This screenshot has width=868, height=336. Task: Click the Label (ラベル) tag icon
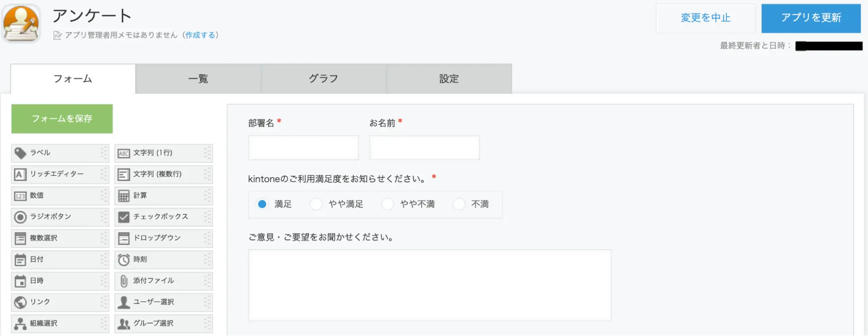coord(20,153)
